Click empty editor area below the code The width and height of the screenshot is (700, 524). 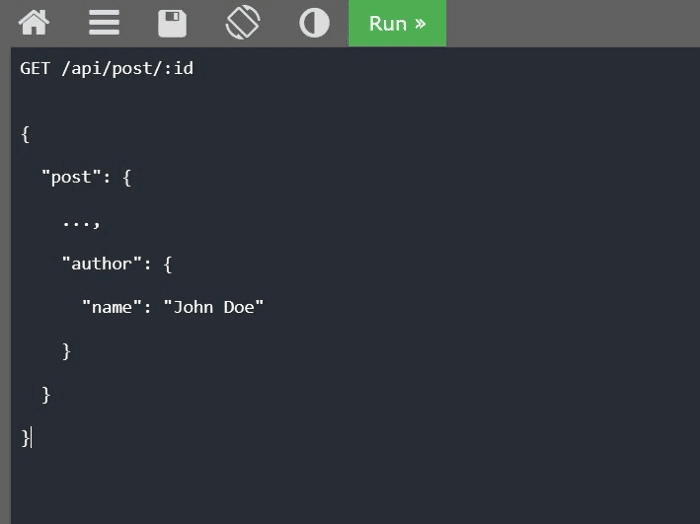350,485
